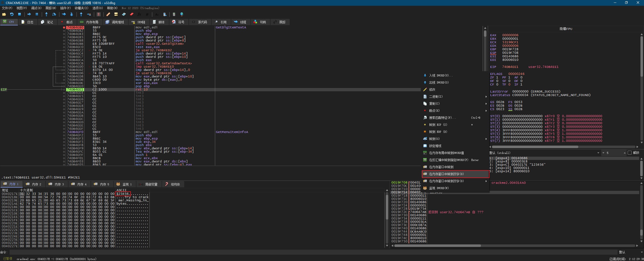
Task: Click the 隐藏FPU button above registers
Action: coord(565,29)
